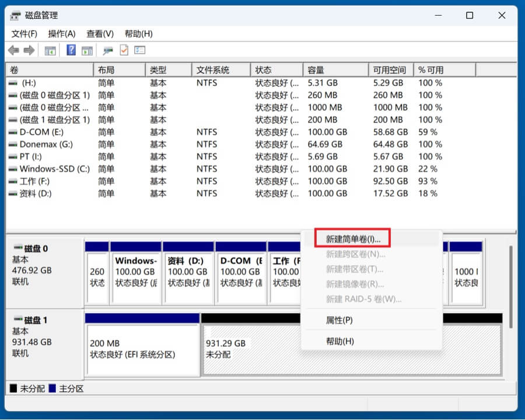This screenshot has height=420, width=525.
Task: Select the Donemax (G:) volume row
Action: click(47, 144)
